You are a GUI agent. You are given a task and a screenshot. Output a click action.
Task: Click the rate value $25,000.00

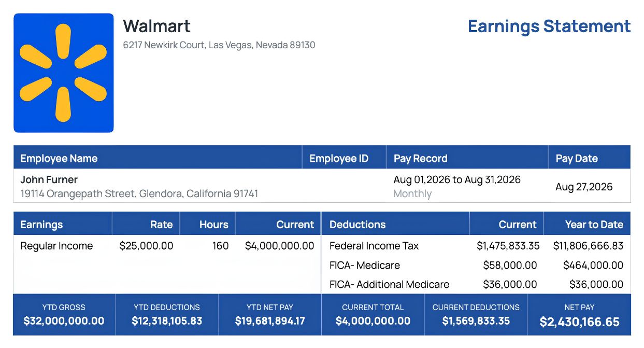click(x=146, y=246)
